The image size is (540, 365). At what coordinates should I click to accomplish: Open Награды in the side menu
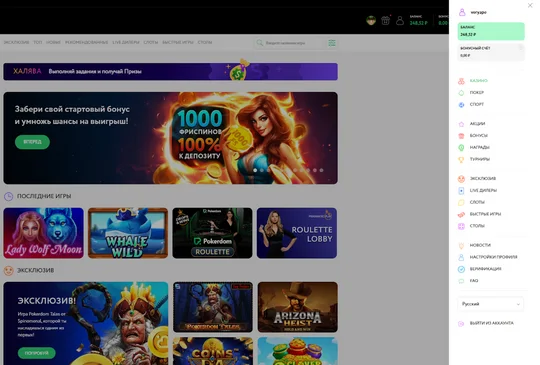tap(479, 147)
